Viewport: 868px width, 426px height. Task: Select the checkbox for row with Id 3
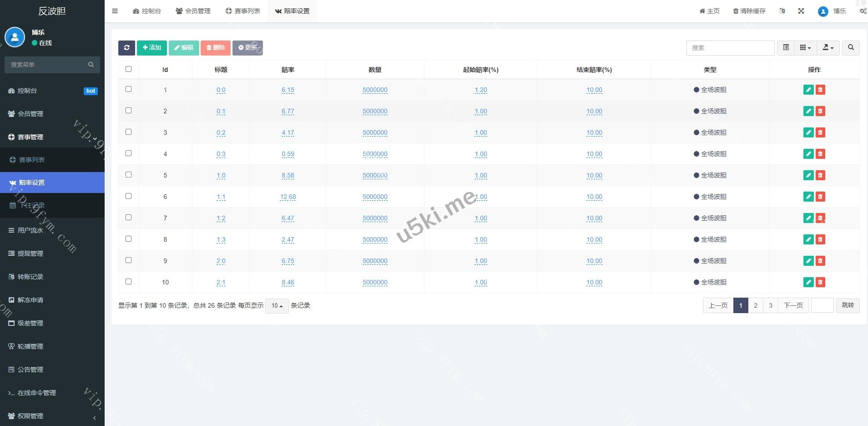(128, 132)
